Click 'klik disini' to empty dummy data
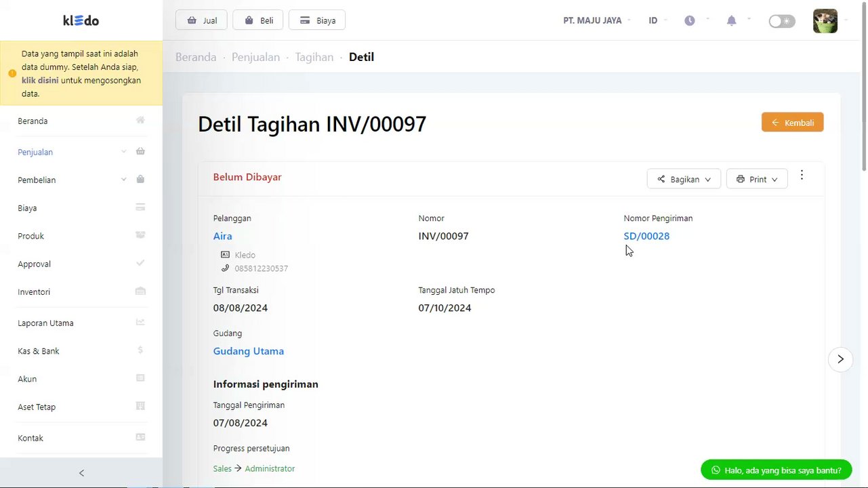 point(40,80)
